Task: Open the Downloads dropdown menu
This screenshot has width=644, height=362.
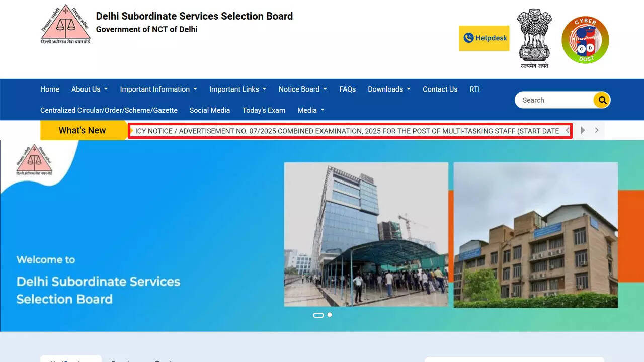Action: coord(389,89)
